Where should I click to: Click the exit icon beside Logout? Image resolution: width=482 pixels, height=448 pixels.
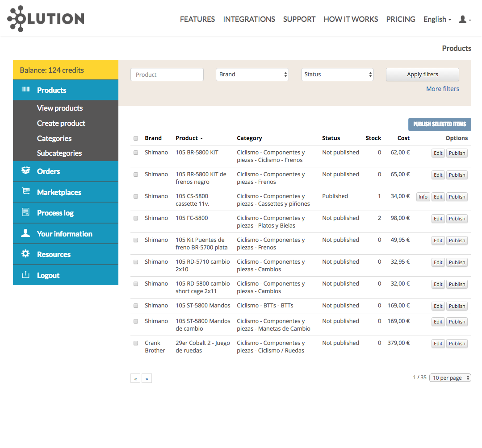pos(26,274)
